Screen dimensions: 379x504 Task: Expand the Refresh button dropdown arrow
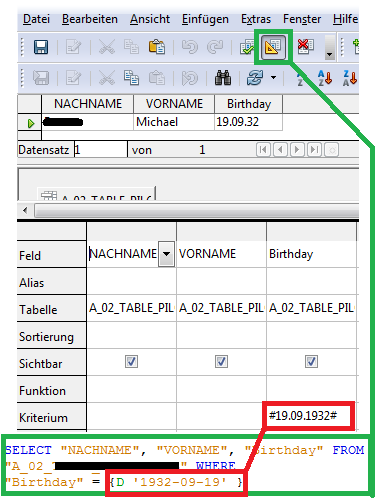[x=273, y=78]
